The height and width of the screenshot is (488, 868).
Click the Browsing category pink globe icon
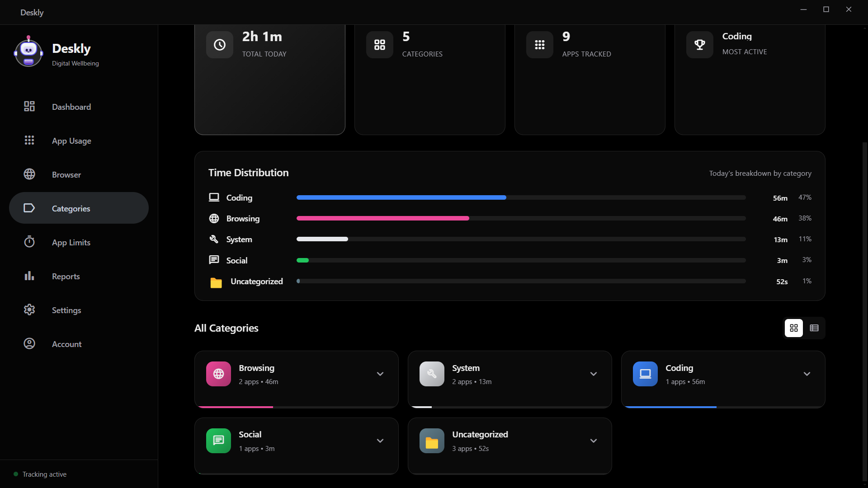click(x=218, y=374)
